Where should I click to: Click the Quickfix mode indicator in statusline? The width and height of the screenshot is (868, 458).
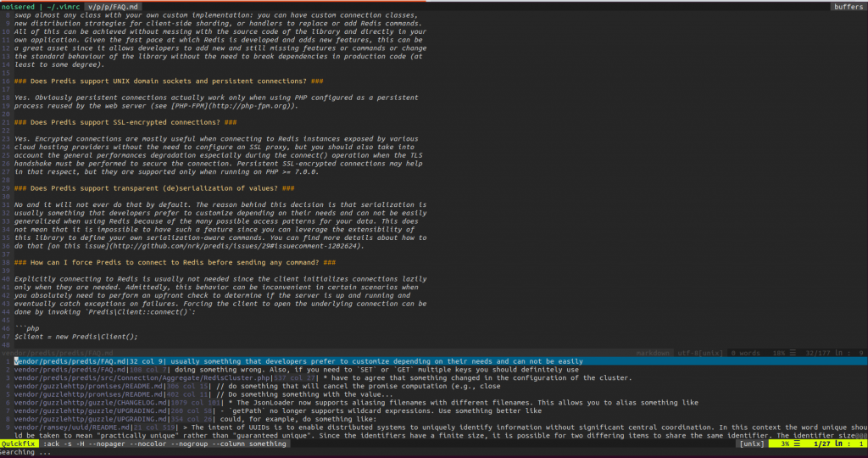(x=19, y=444)
